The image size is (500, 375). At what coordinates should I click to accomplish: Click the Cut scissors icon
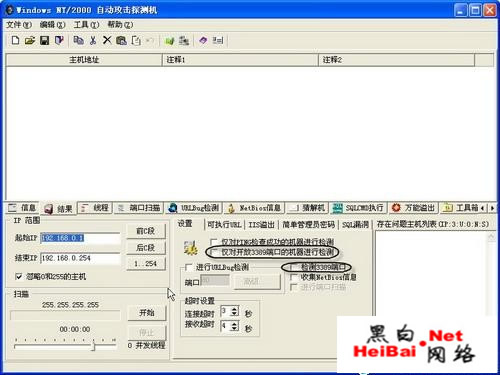(x=93, y=40)
